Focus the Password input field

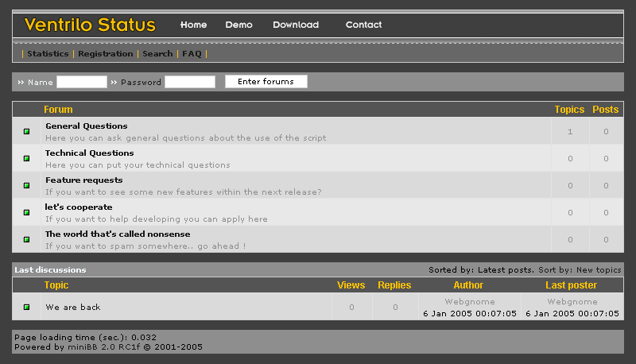(x=190, y=82)
